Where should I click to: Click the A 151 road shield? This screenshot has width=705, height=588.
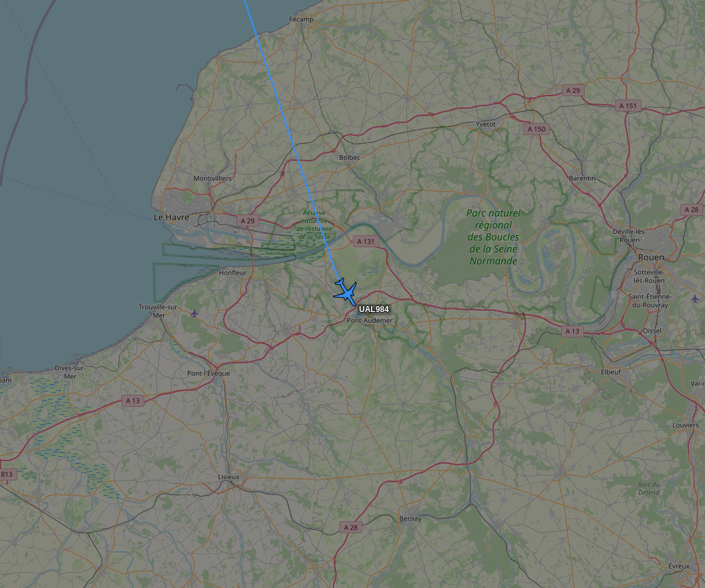tap(627, 106)
